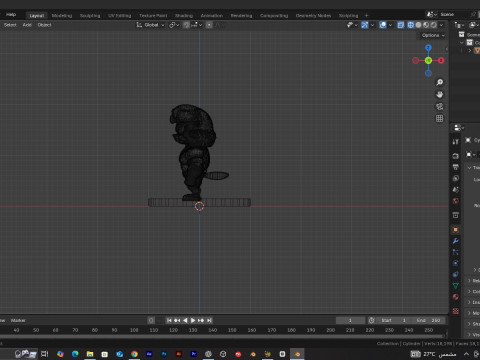The height and width of the screenshot is (360, 480).
Task: Toggle proportional editing in header
Action: 209,25
